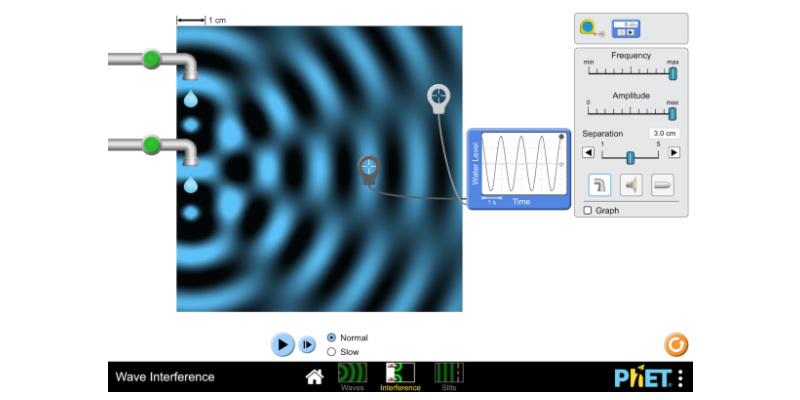Step the simulation forward one frame
The height and width of the screenshot is (400, 800).
[x=308, y=345]
